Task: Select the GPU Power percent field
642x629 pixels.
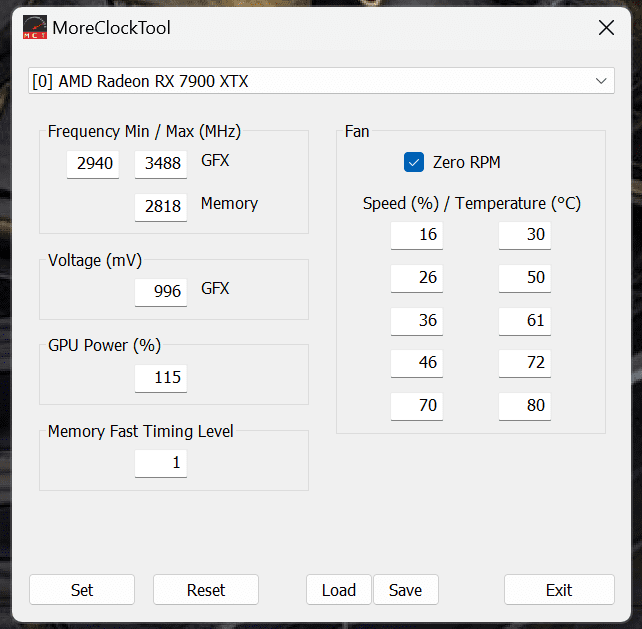Action: tap(160, 378)
